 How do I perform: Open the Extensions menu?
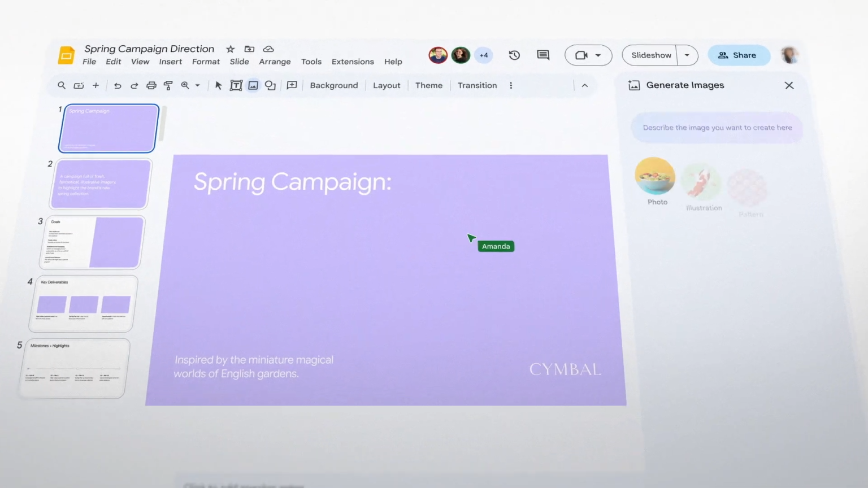[x=353, y=62]
